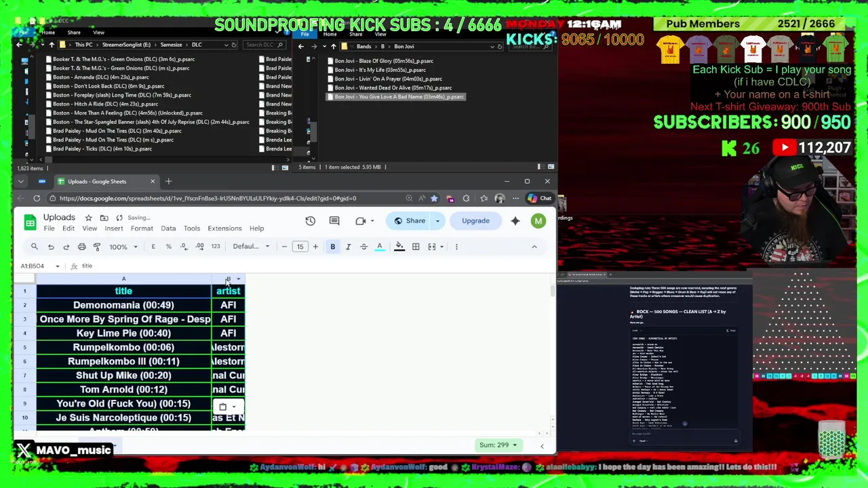This screenshot has width=868, height=488.
Task: Click the Sheets home logo
Action: (30, 222)
